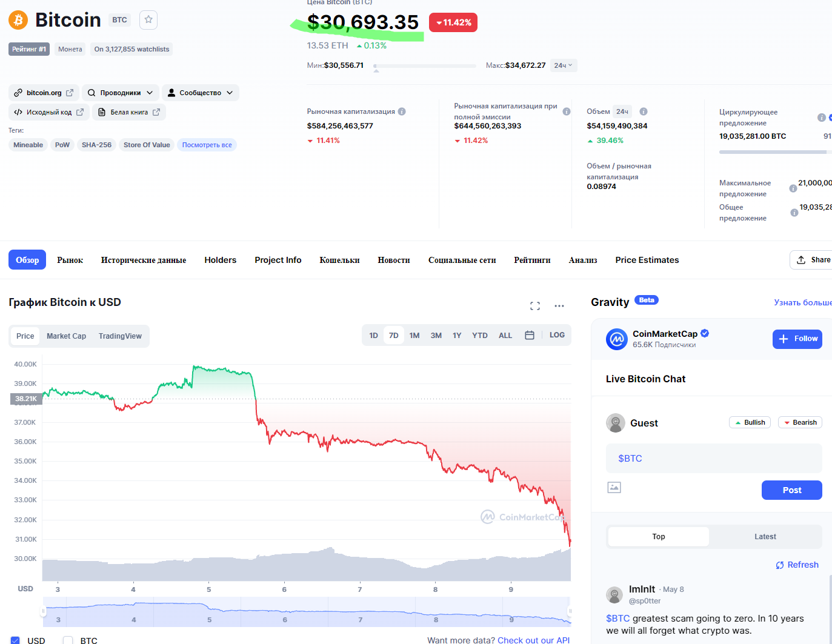Screen dimensions: 832x644
Task: Click the $BTC chat input field
Action: click(x=713, y=459)
